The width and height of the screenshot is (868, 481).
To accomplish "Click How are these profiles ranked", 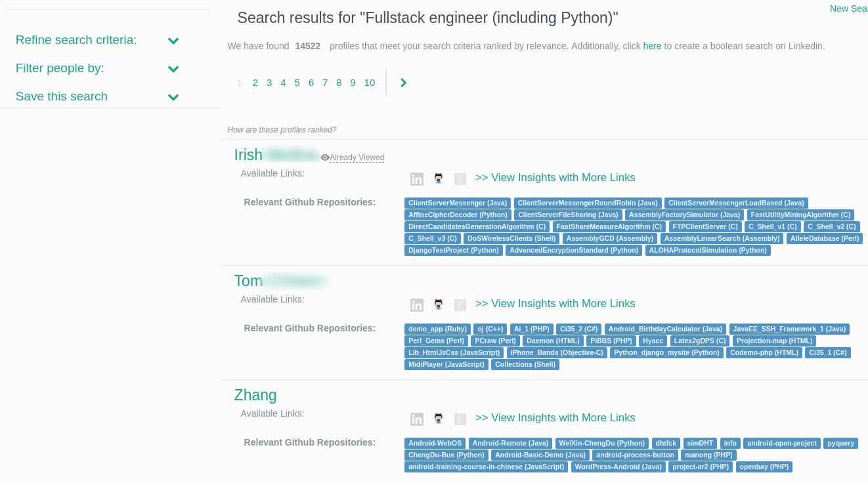I will click(x=282, y=130).
